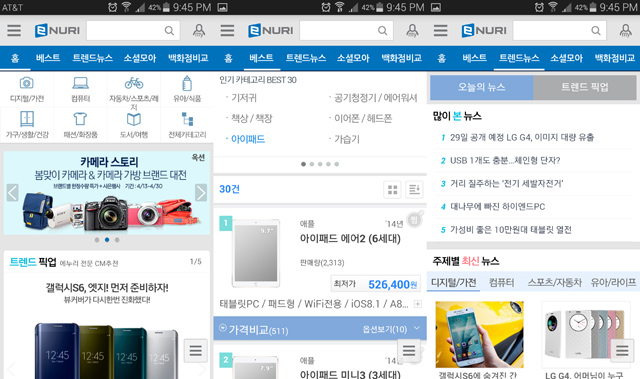Read news item 5 about 10만원대 태블릿
640x379 pixels.
tap(511, 230)
